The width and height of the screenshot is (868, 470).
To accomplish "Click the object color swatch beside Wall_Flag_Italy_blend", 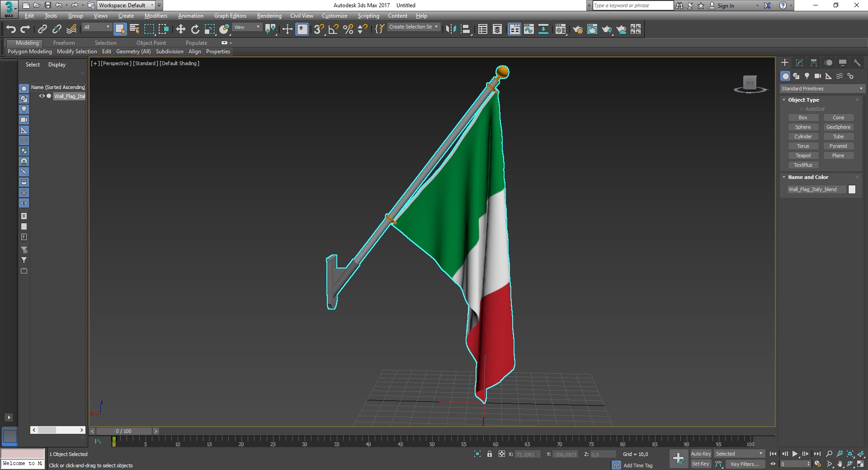I will [x=852, y=189].
